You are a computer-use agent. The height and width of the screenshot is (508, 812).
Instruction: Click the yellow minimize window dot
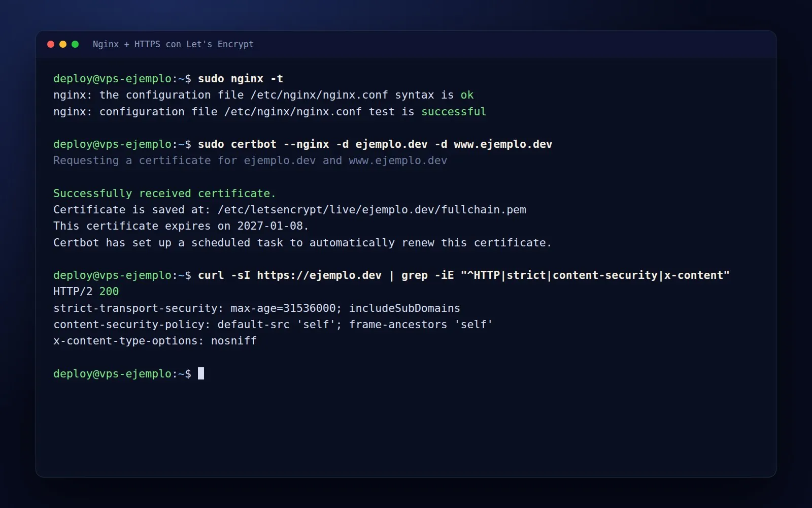(63, 44)
